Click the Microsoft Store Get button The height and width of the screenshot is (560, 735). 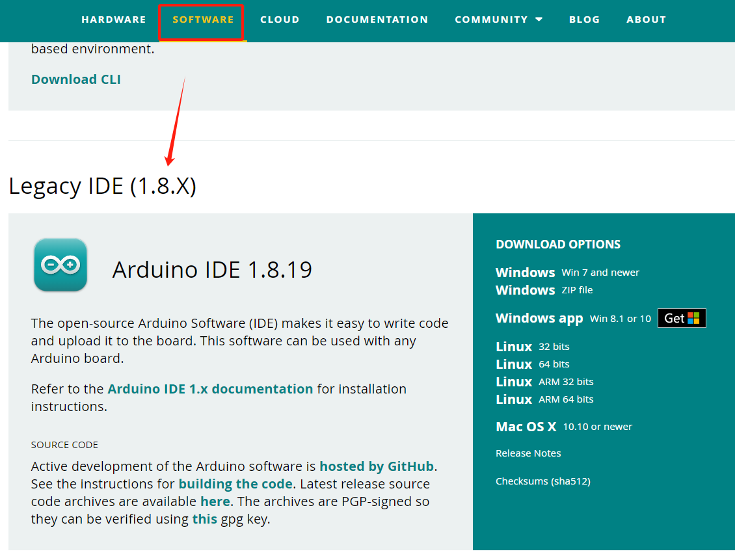682,318
